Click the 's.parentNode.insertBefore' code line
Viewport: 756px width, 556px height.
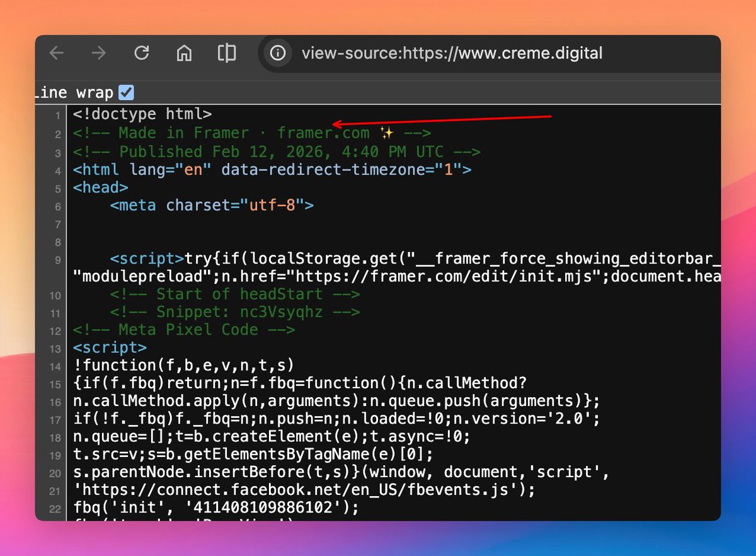point(341,472)
